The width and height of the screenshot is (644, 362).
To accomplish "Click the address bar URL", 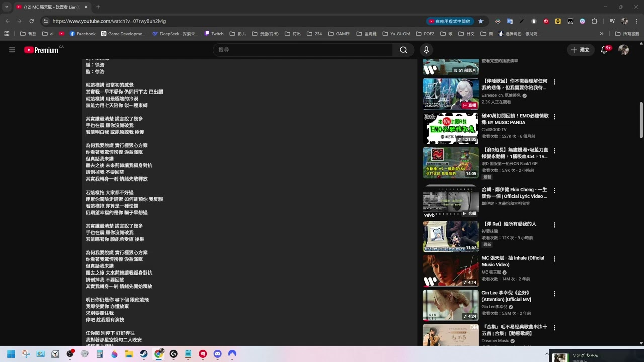I will coord(109,21).
